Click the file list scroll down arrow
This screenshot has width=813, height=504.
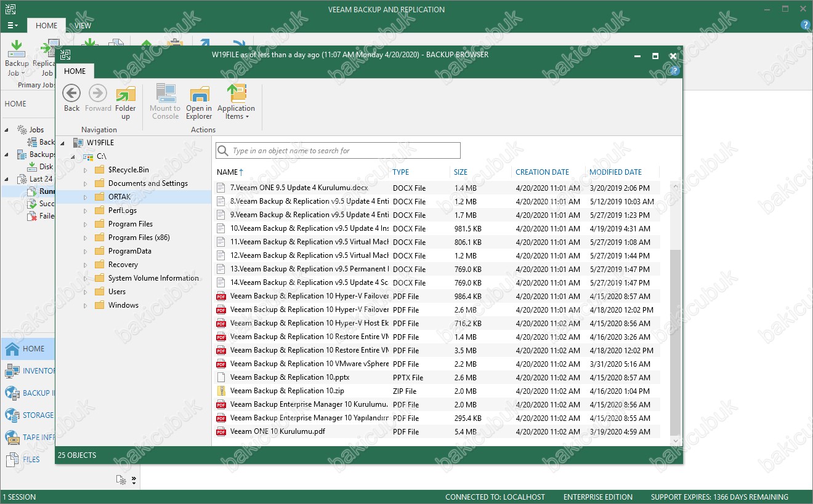(676, 441)
